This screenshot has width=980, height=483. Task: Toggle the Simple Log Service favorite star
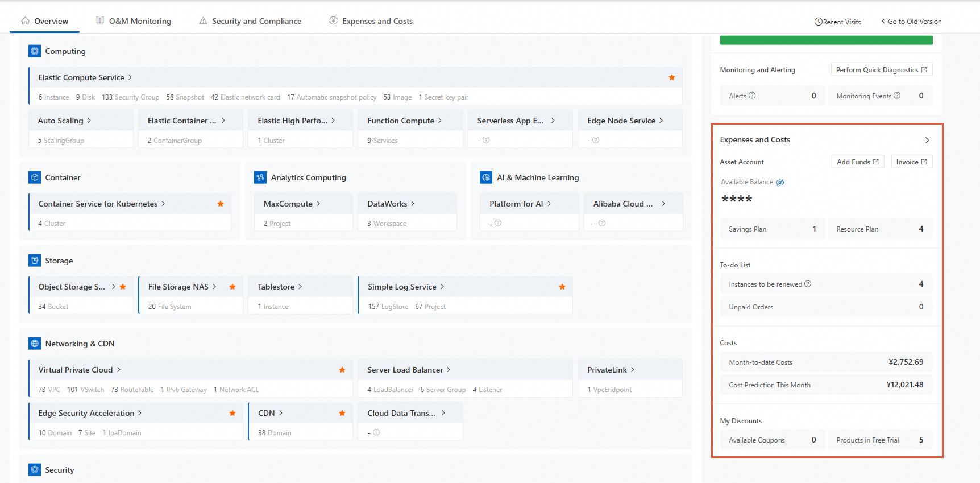tap(562, 287)
